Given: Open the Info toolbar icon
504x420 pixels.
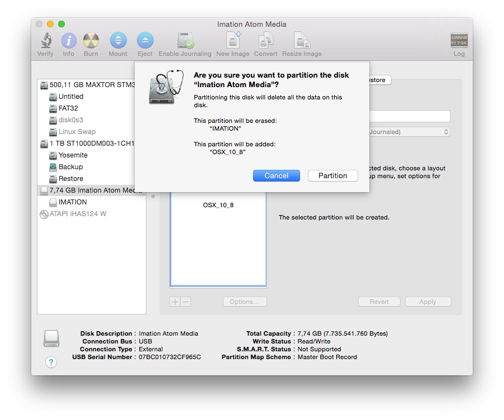Looking at the screenshot, I should tap(69, 41).
